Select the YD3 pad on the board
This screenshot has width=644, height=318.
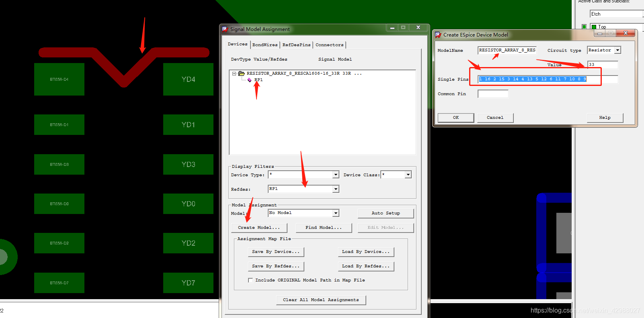click(188, 164)
